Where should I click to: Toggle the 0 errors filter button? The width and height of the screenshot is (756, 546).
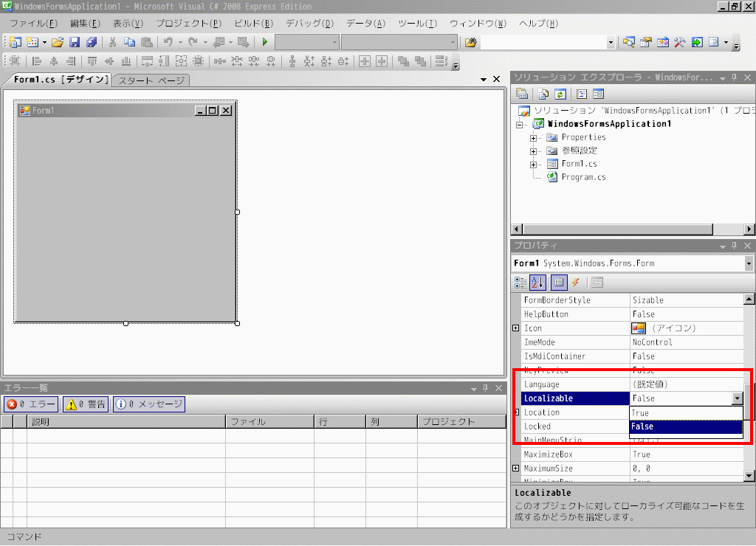coord(31,404)
